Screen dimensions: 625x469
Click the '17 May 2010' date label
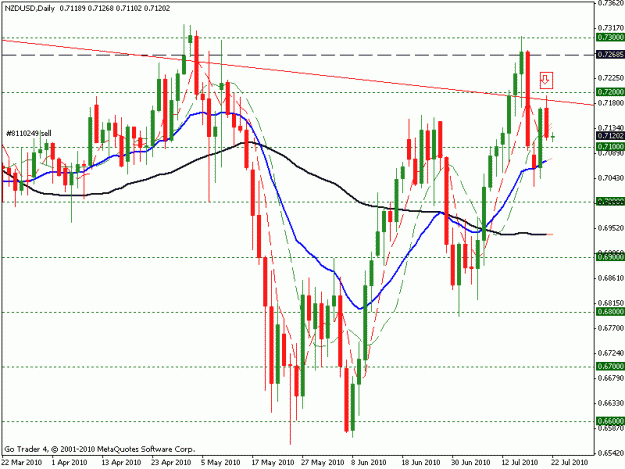(273, 462)
